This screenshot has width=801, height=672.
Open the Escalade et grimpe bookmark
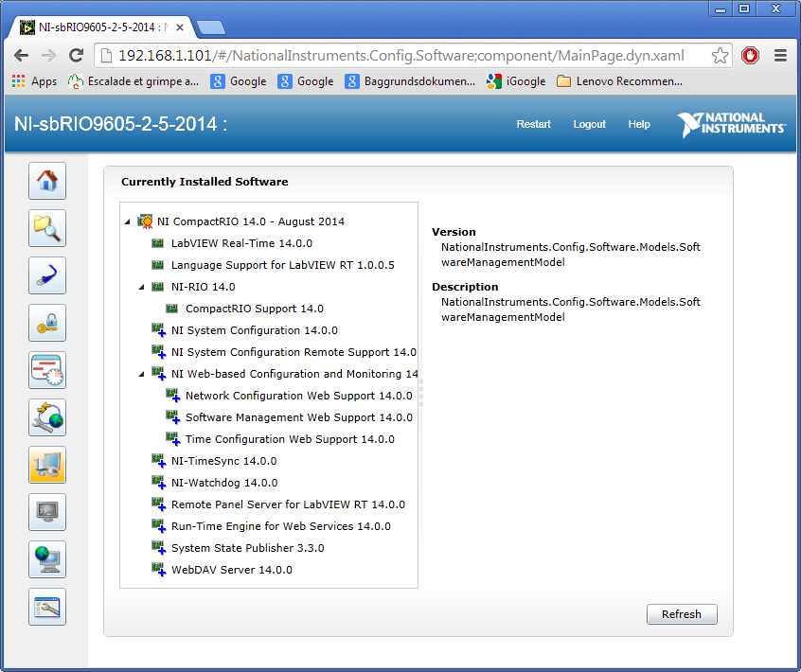point(133,81)
